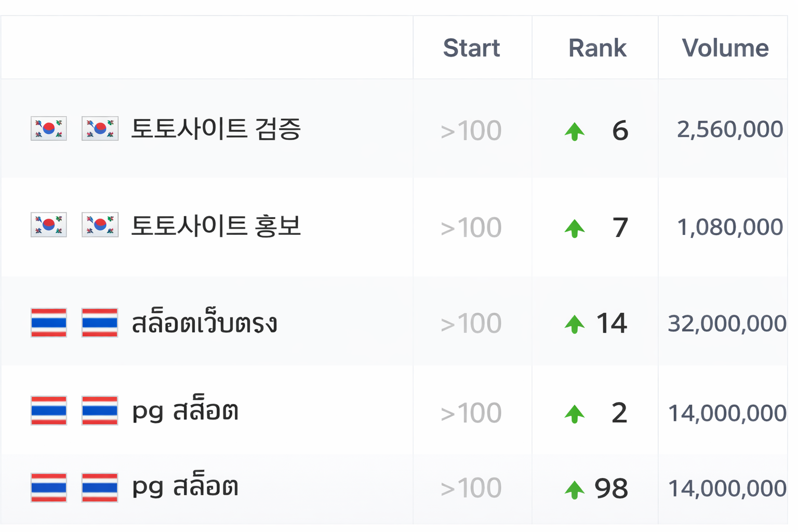Open the keyword 토토사이트 검증
Image resolution: width=798 pixels, height=532 pixels.
[x=216, y=128]
